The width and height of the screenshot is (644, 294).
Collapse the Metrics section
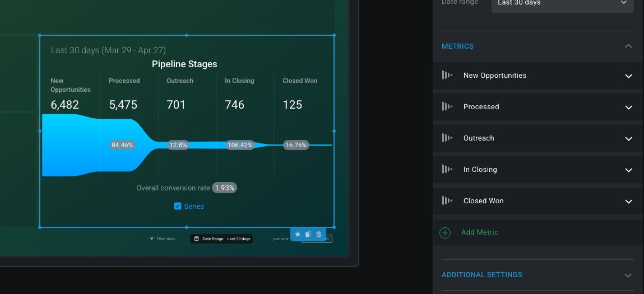pos(628,46)
